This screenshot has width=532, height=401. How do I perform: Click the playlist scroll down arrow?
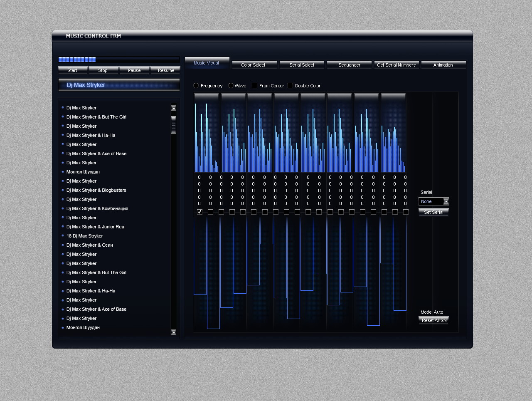point(174,332)
